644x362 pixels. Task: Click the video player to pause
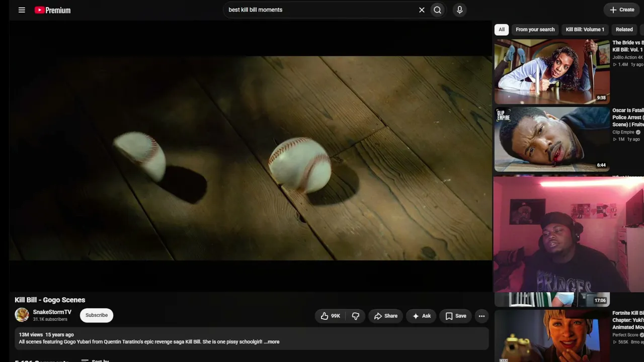[251, 156]
